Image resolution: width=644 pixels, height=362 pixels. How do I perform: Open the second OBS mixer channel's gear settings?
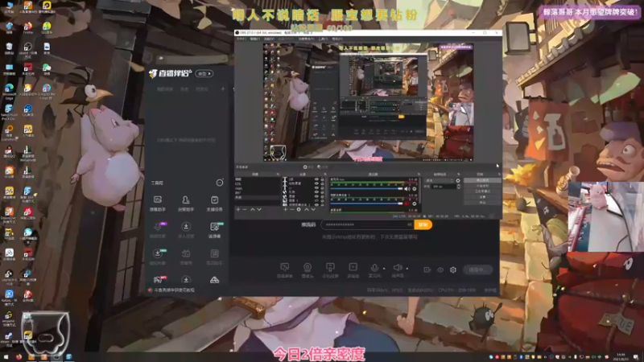coord(415,204)
